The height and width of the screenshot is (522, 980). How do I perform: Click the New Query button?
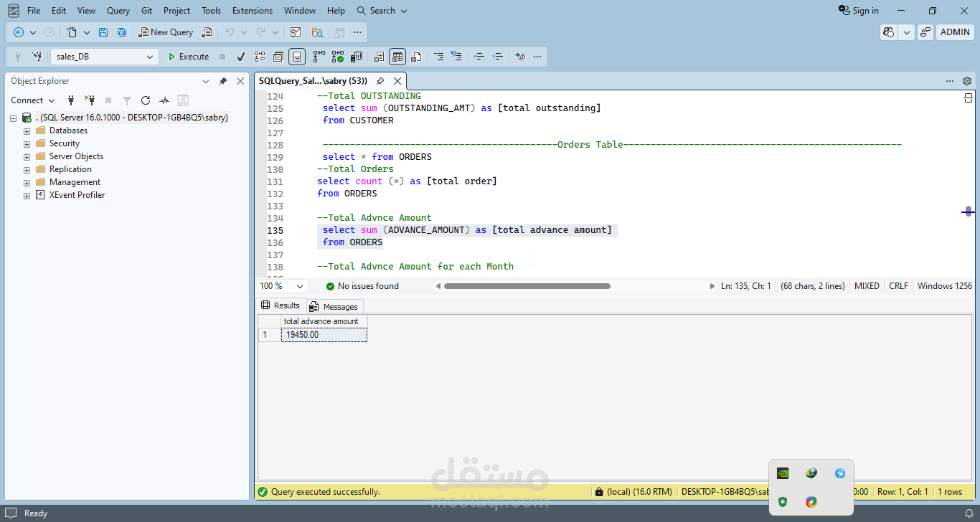166,32
